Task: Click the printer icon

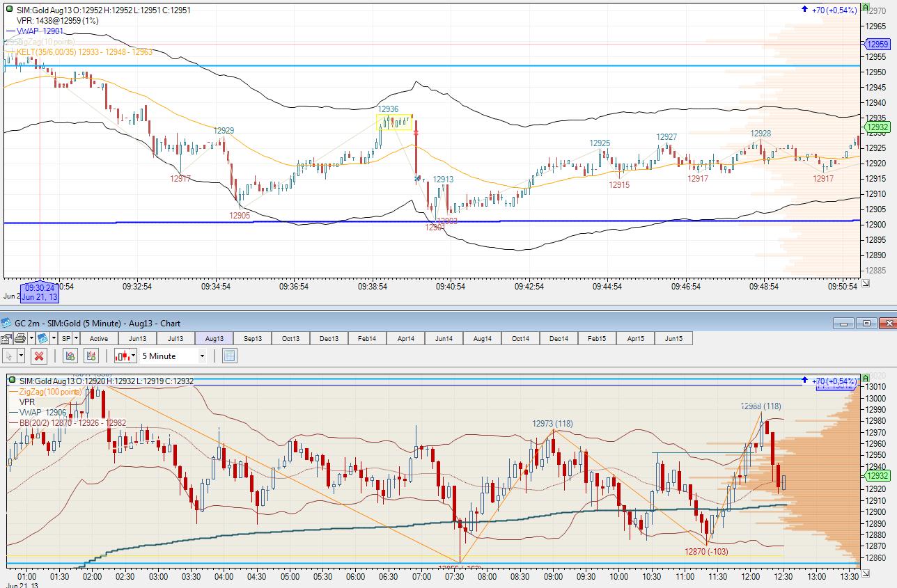Action: point(19,338)
